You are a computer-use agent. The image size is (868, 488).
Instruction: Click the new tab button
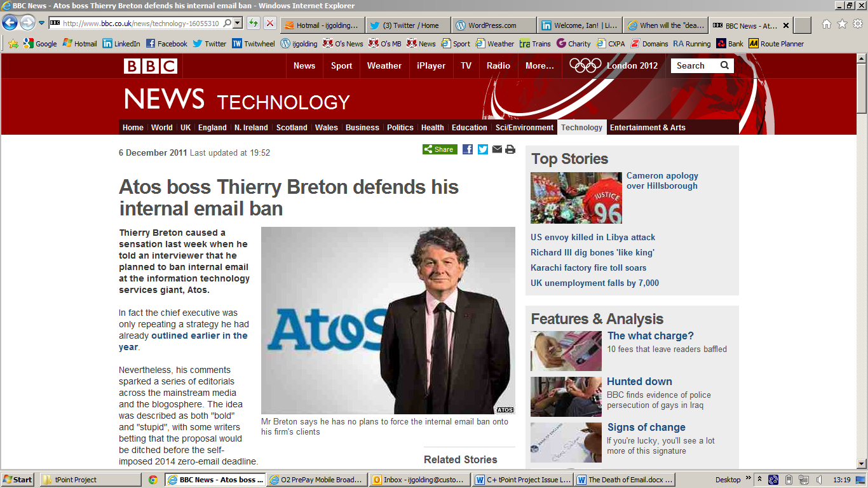pos(803,25)
